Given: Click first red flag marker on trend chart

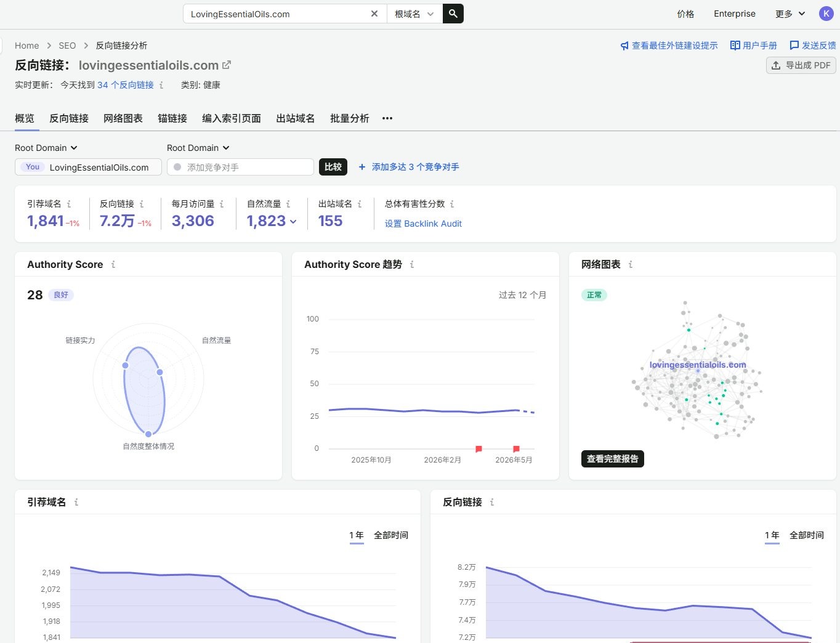Looking at the screenshot, I should [479, 449].
